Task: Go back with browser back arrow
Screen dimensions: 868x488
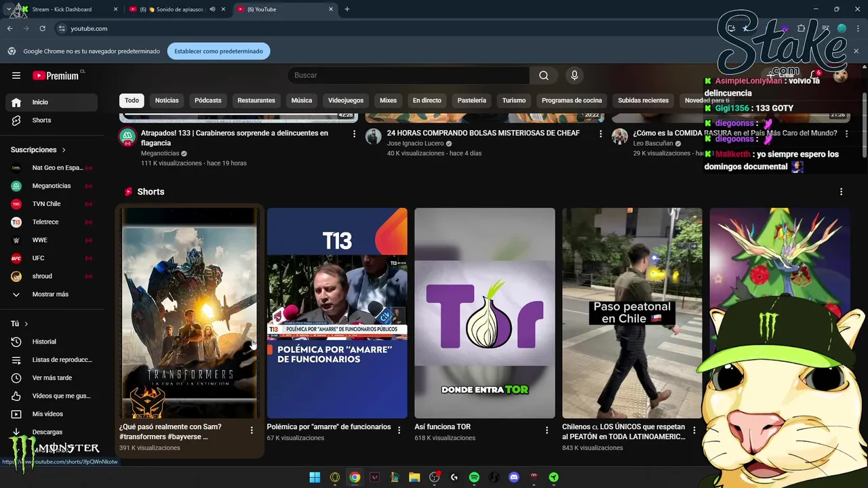Action: pyautogui.click(x=10, y=28)
